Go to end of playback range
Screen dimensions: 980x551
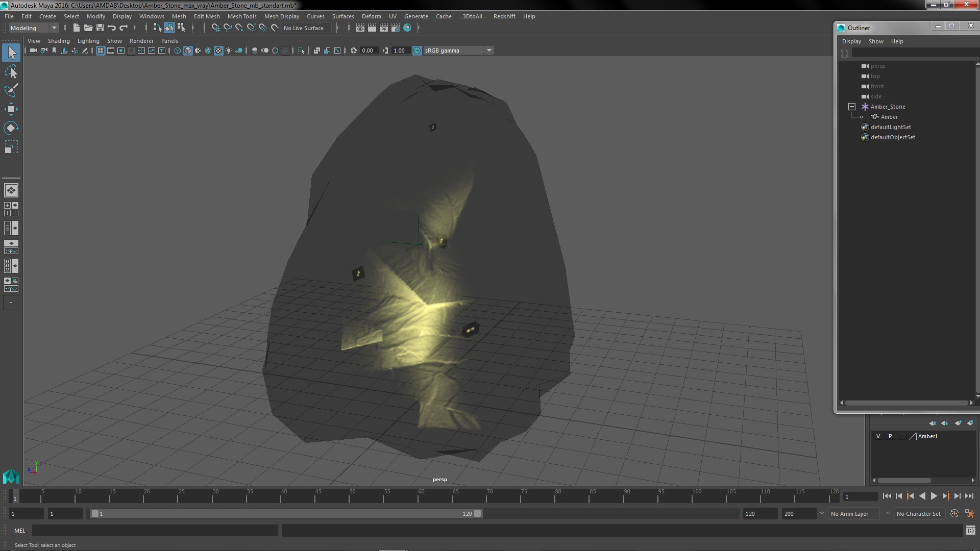coord(969,496)
